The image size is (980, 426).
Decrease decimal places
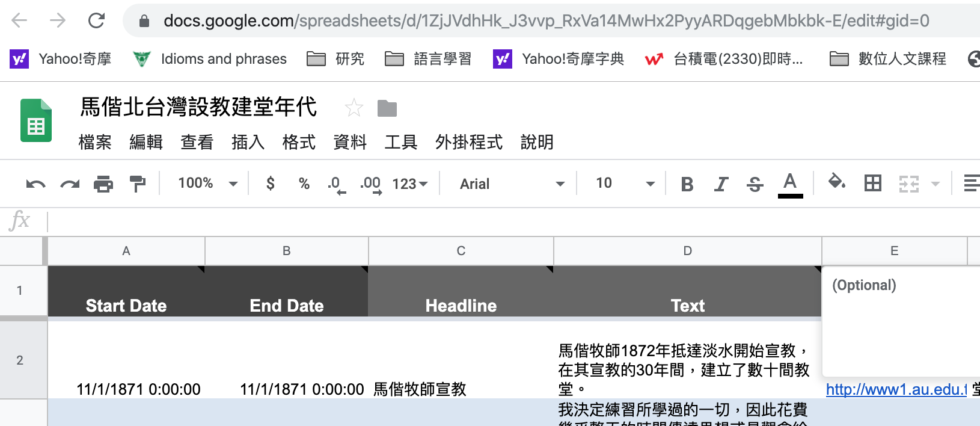(x=337, y=185)
